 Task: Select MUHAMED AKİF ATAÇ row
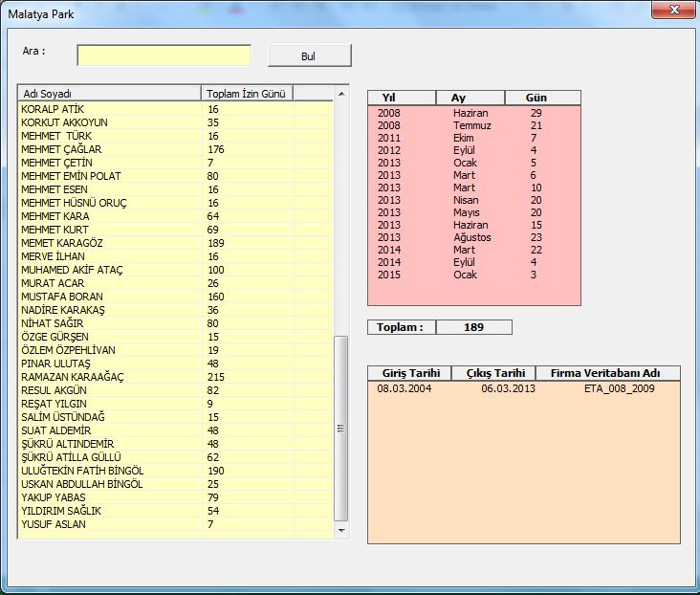pyautogui.click(x=176, y=270)
